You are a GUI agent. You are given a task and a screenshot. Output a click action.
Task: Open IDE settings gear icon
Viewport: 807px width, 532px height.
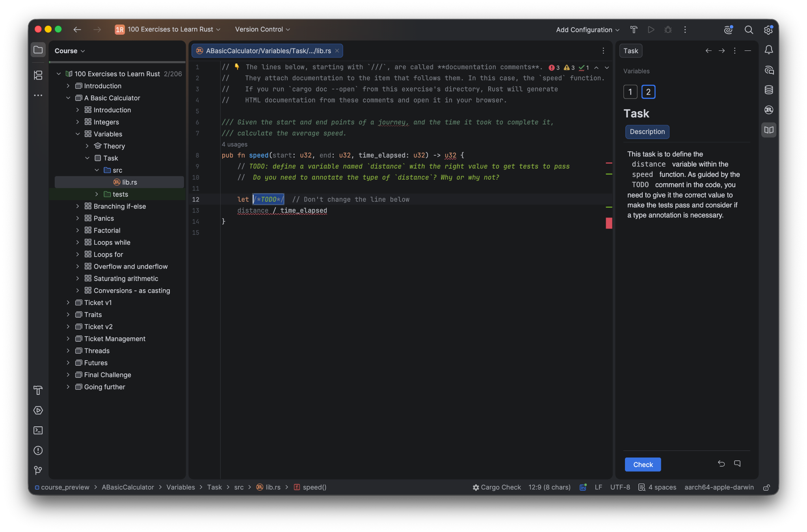click(768, 30)
